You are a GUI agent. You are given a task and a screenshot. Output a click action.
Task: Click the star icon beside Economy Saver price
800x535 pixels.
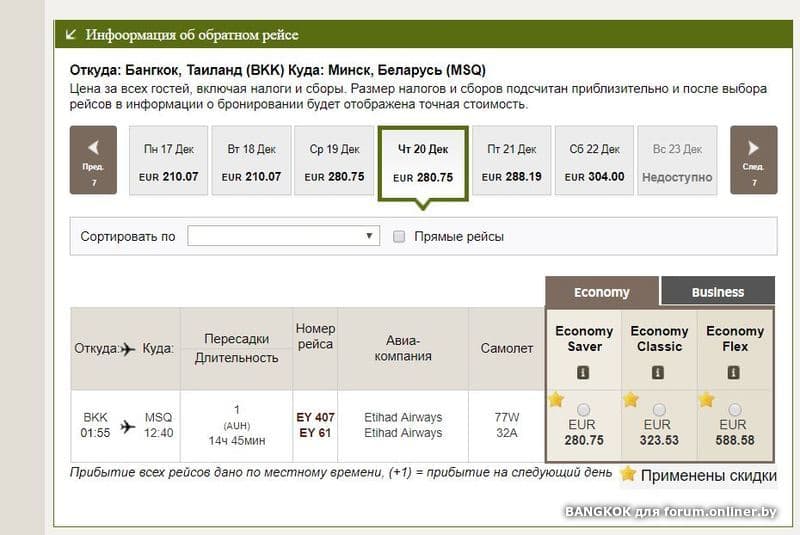click(556, 400)
